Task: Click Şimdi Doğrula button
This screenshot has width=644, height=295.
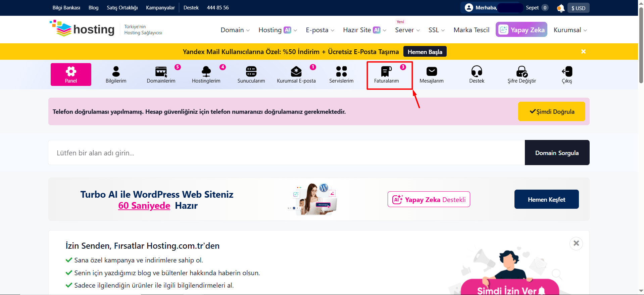Action: tap(552, 111)
